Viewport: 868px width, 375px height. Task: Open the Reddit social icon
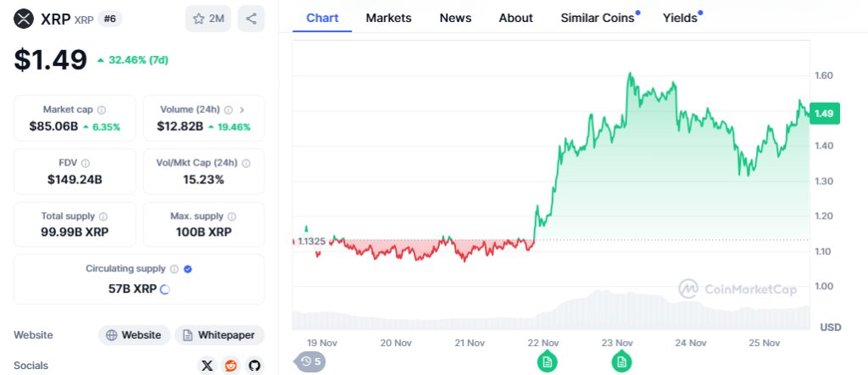[231, 366]
